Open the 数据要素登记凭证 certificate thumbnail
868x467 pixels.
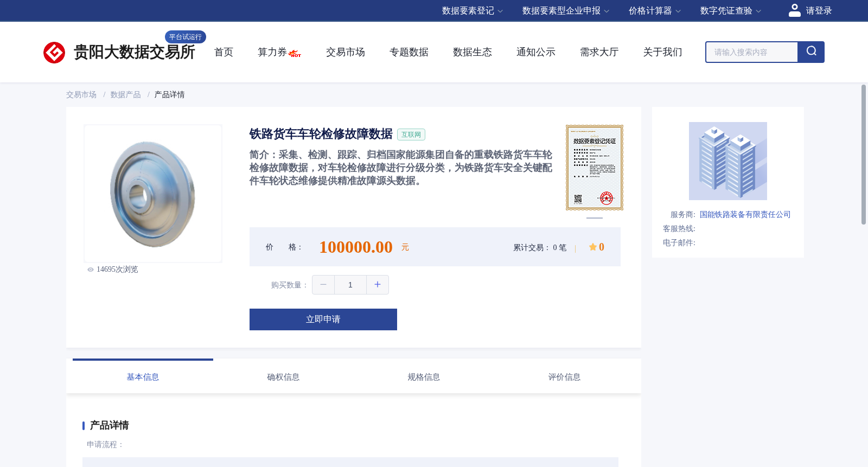click(x=595, y=168)
